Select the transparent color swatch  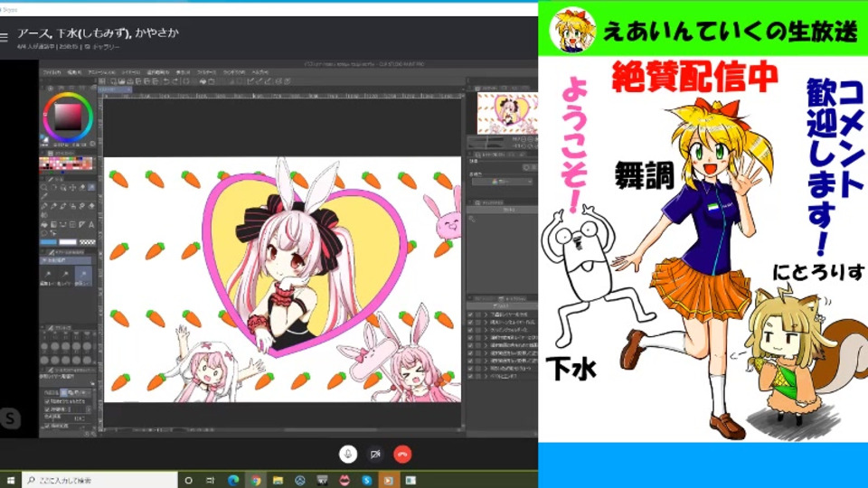click(88, 242)
